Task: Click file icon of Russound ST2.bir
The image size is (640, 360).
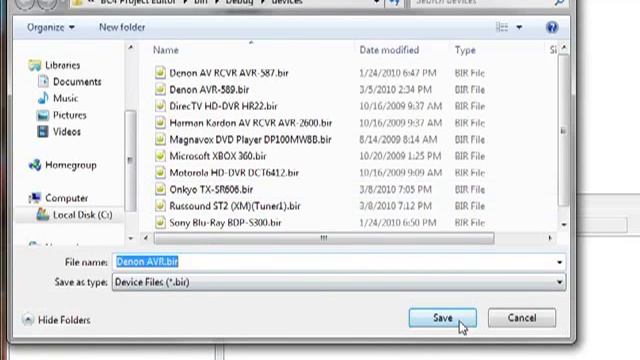Action: tap(160, 205)
